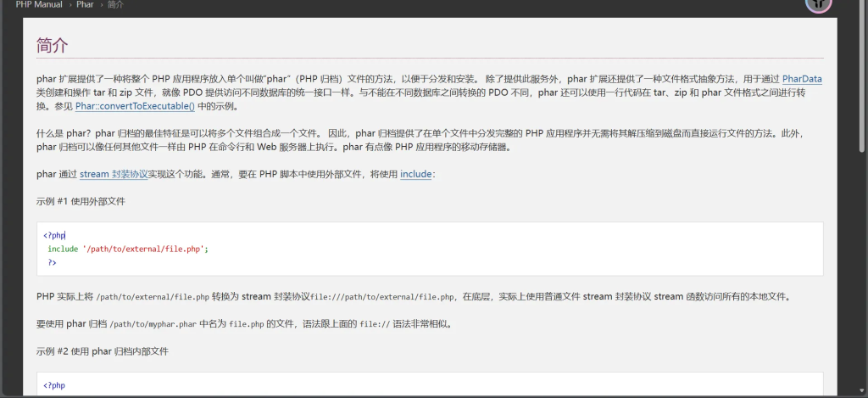The height and width of the screenshot is (398, 868).
Task: Go to PHP Manual in the breadcrumb
Action: (x=39, y=4)
